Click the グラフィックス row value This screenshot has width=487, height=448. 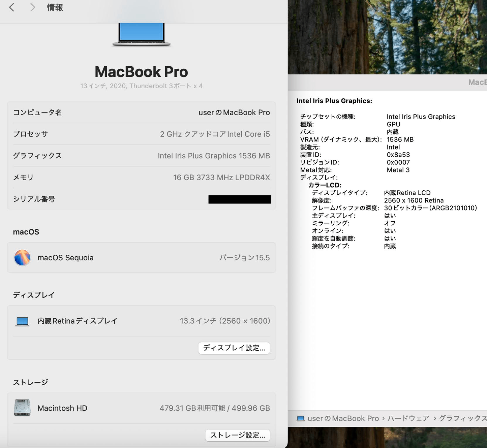[x=214, y=156]
